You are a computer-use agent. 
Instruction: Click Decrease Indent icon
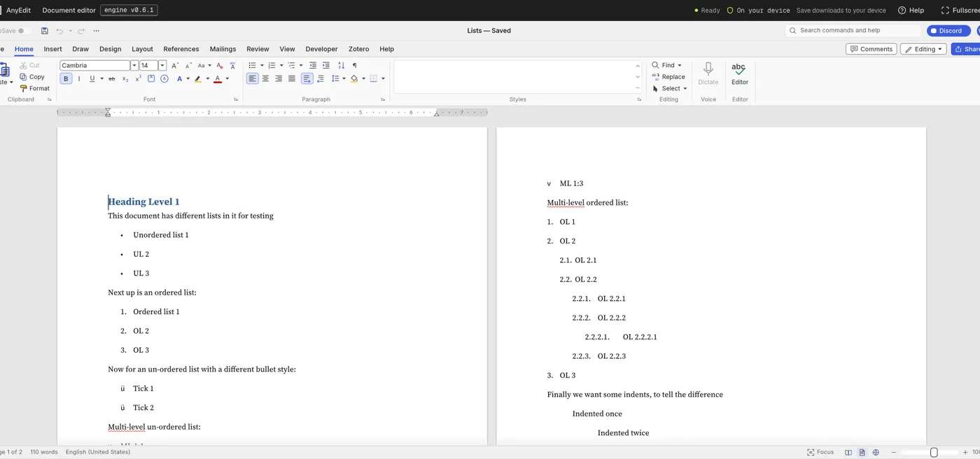[313, 65]
